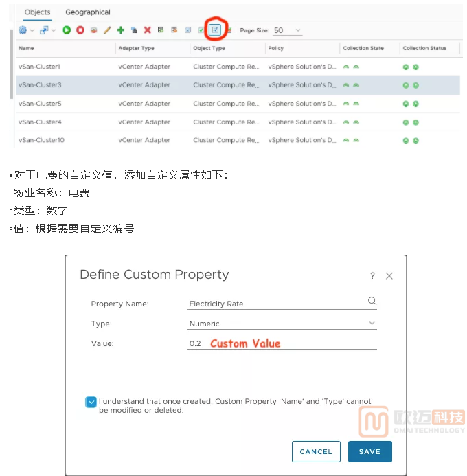Viewport: 467px width, 476px height.
Task: Delete the object with the red X icon
Action: click(148, 30)
